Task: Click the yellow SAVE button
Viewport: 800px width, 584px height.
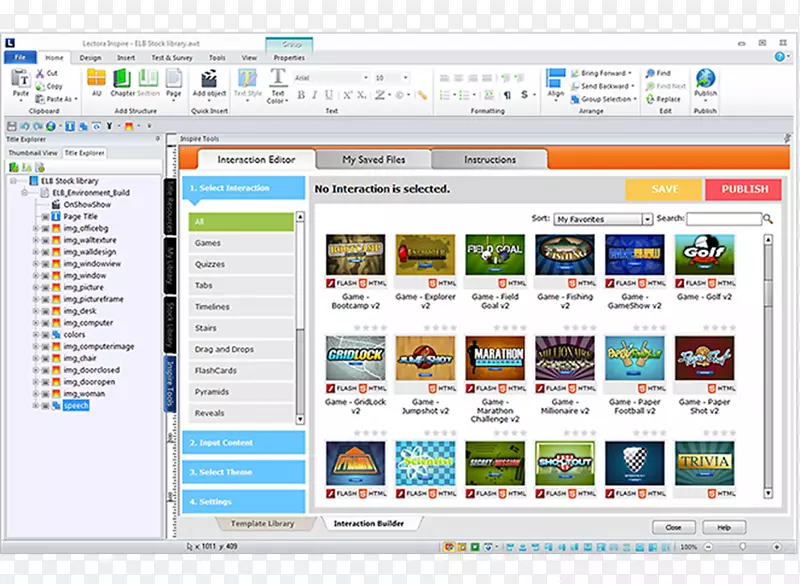Action: [x=664, y=189]
